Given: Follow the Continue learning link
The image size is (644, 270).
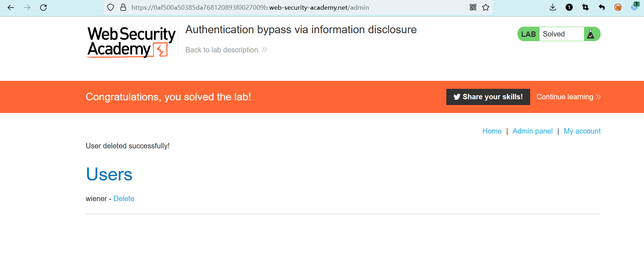Looking at the screenshot, I should click(568, 97).
